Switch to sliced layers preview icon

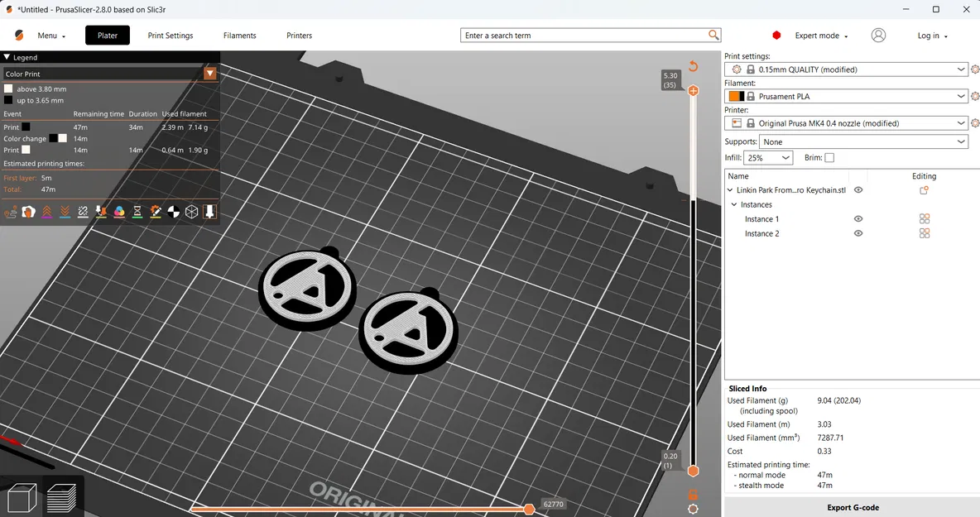61,498
